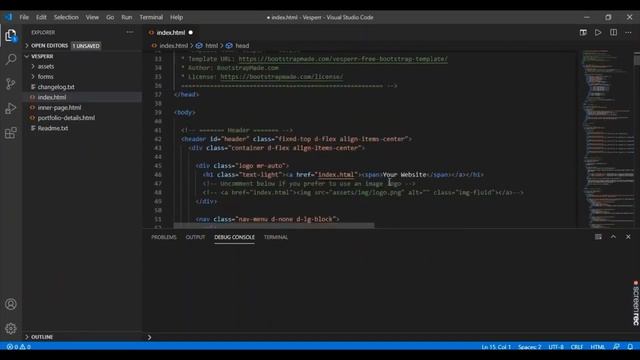Image resolution: width=640 pixels, height=360 pixels.
Task: Open the Run menu
Action: click(x=127, y=17)
